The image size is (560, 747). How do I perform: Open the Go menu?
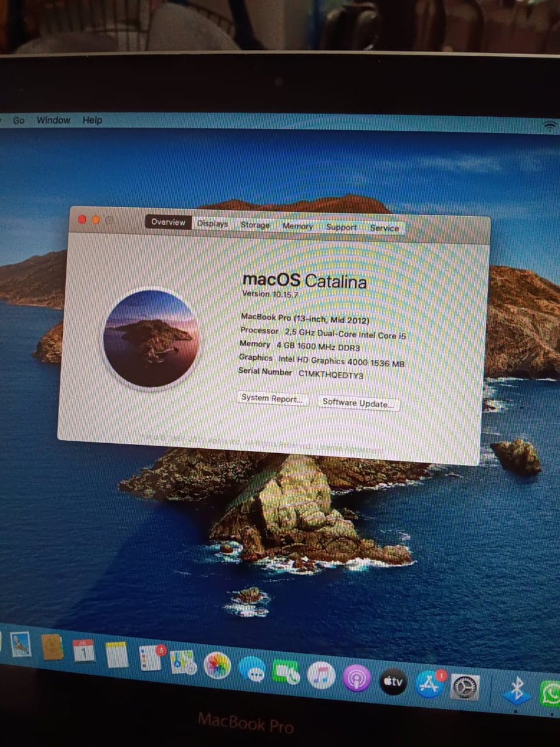pos(19,120)
